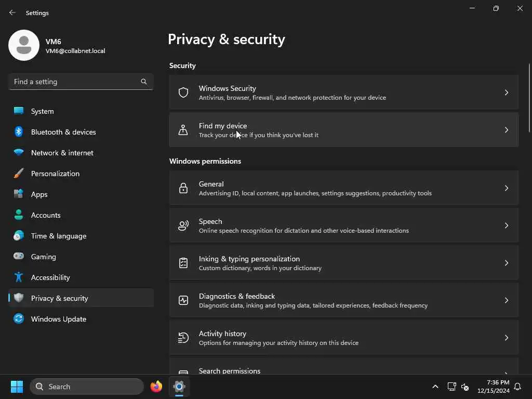Expand Activity history using its chevron
The width and height of the screenshot is (532, 399).
tap(507, 338)
